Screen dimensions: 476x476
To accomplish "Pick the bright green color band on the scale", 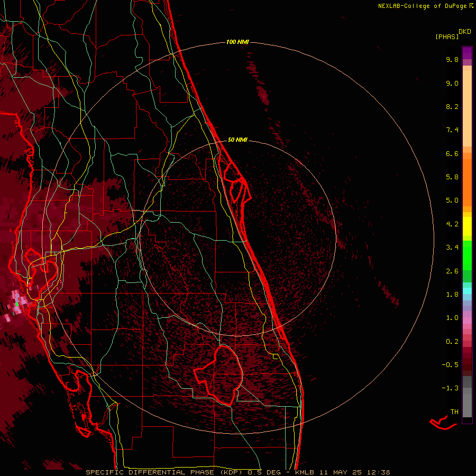I will click(467, 256).
